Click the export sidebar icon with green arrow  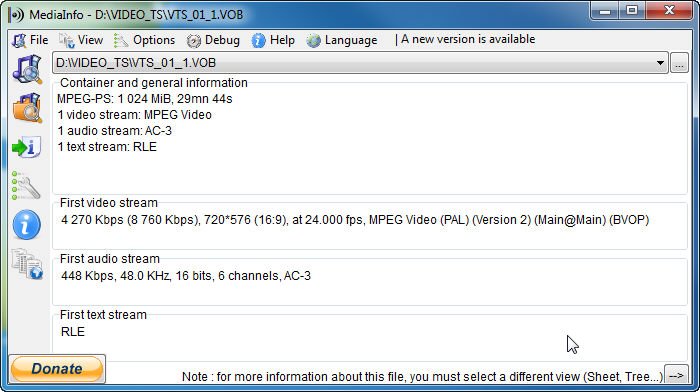(27, 147)
